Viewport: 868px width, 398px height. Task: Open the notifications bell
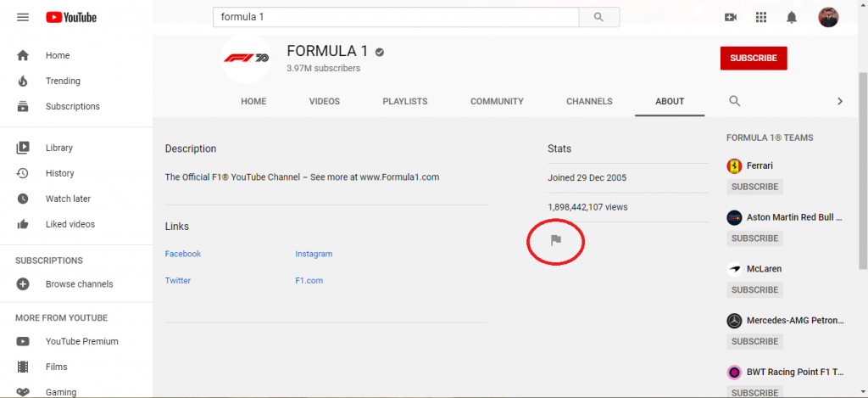click(x=792, y=17)
